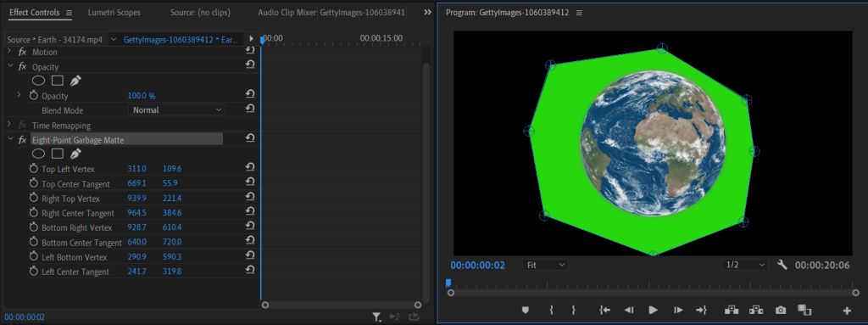Viewport: 868px width, 325px height.
Task: Play the Program Monitor preview
Action: pos(654,310)
